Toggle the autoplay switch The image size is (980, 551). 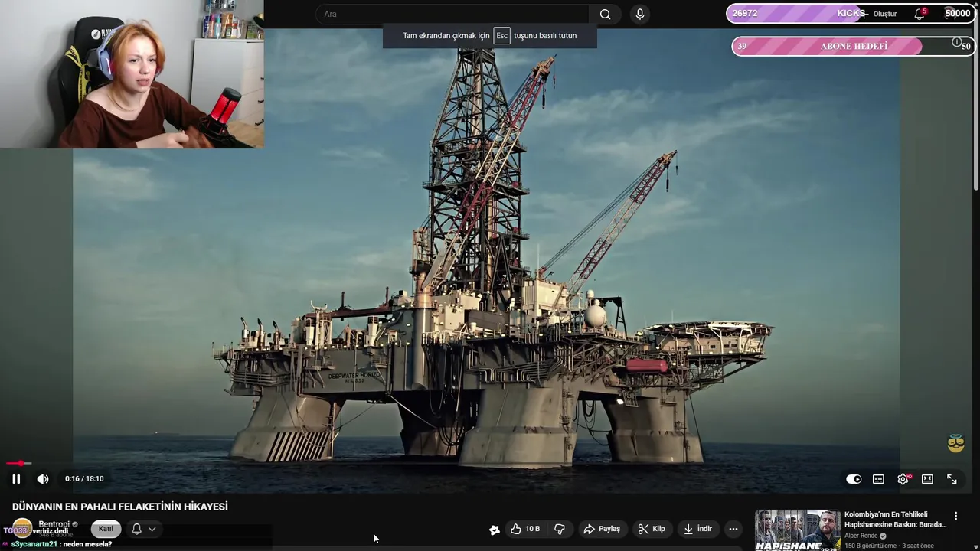(x=854, y=479)
